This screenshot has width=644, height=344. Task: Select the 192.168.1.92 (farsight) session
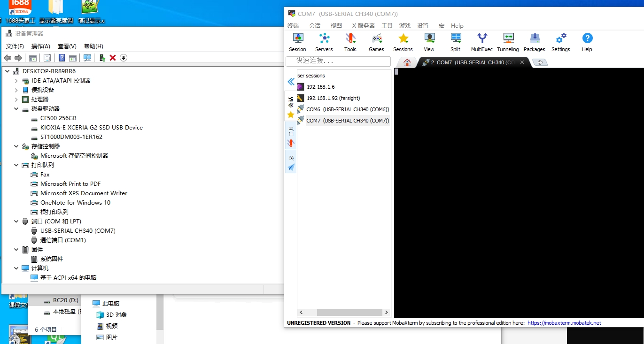point(334,98)
